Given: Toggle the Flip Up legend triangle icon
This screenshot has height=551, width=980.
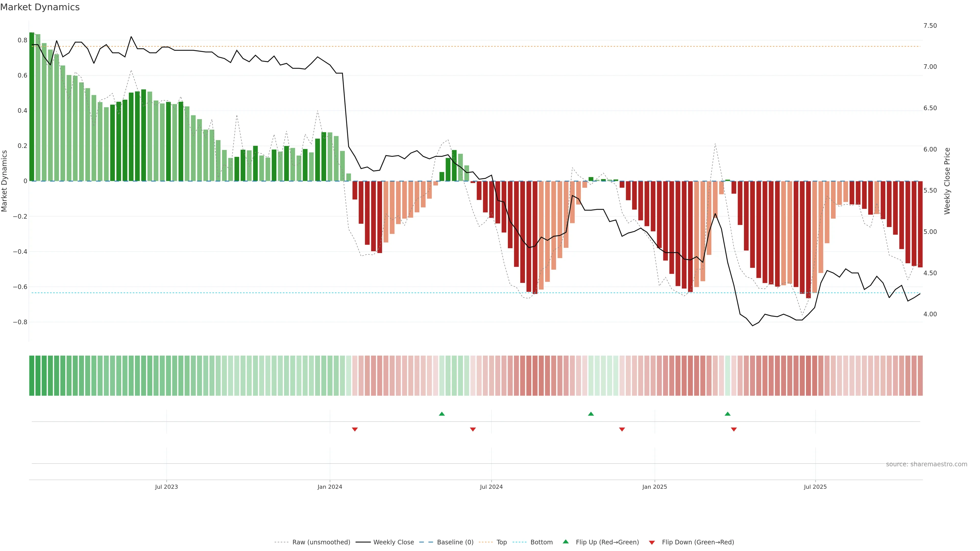Looking at the screenshot, I should 566,542.
